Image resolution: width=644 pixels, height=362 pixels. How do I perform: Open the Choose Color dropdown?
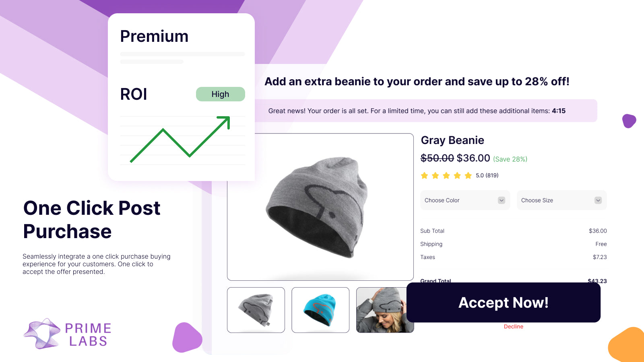click(x=465, y=200)
